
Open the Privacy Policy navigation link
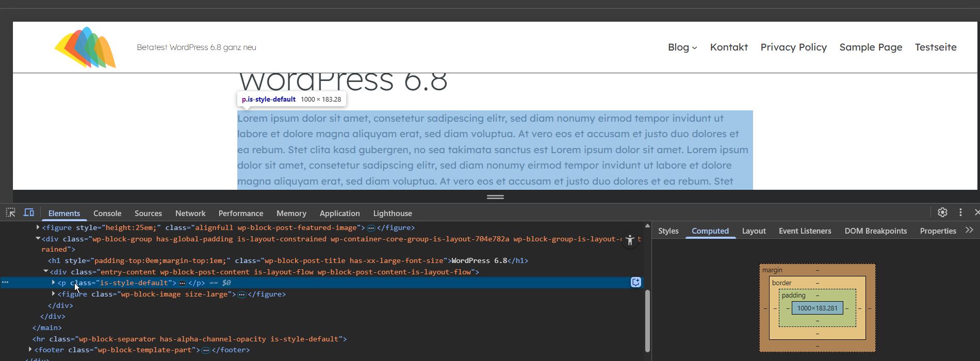click(x=793, y=47)
